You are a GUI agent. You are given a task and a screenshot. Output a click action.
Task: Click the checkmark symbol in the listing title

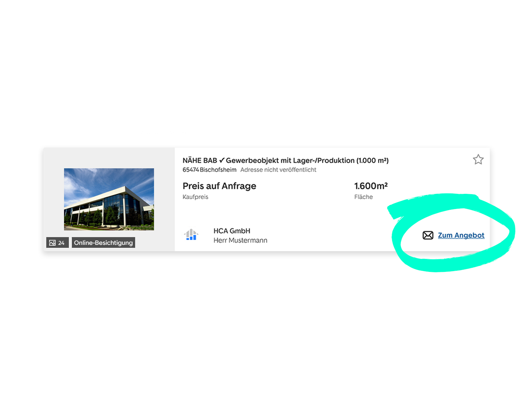(222, 160)
